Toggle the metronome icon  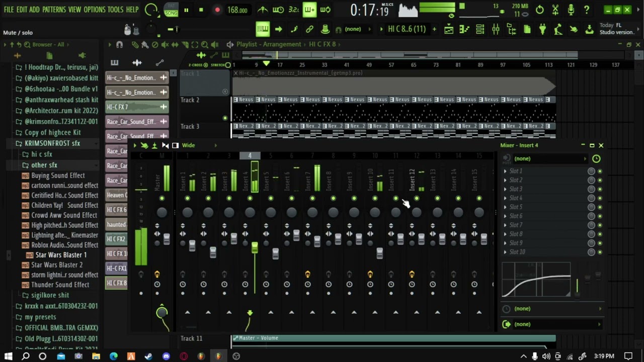pyautogui.click(x=263, y=10)
